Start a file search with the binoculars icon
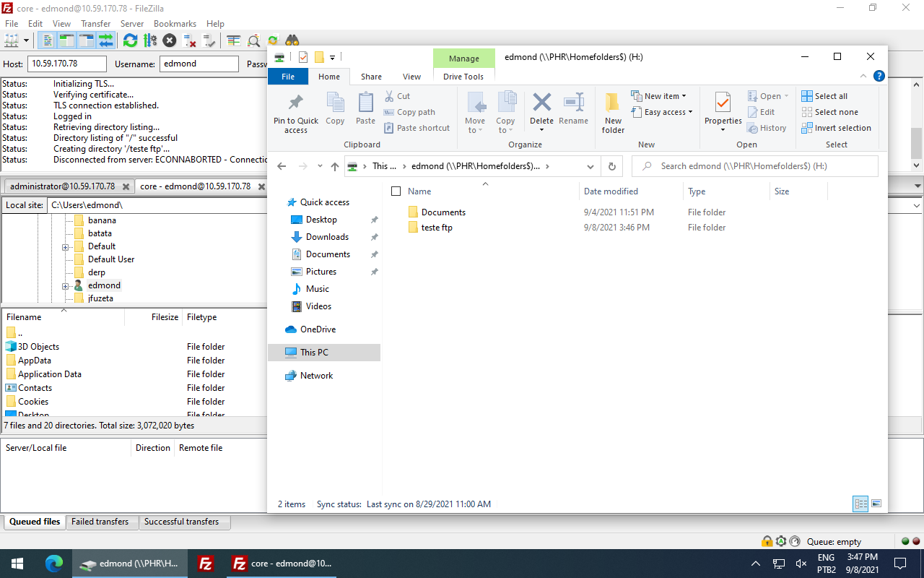This screenshot has height=578, width=924. coord(292,40)
